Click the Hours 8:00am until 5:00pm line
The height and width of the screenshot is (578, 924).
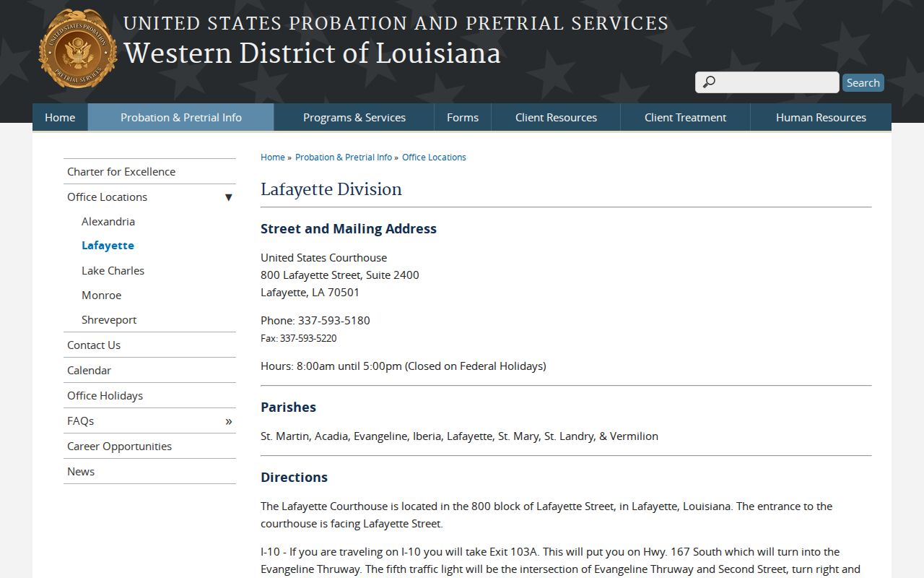(x=404, y=366)
